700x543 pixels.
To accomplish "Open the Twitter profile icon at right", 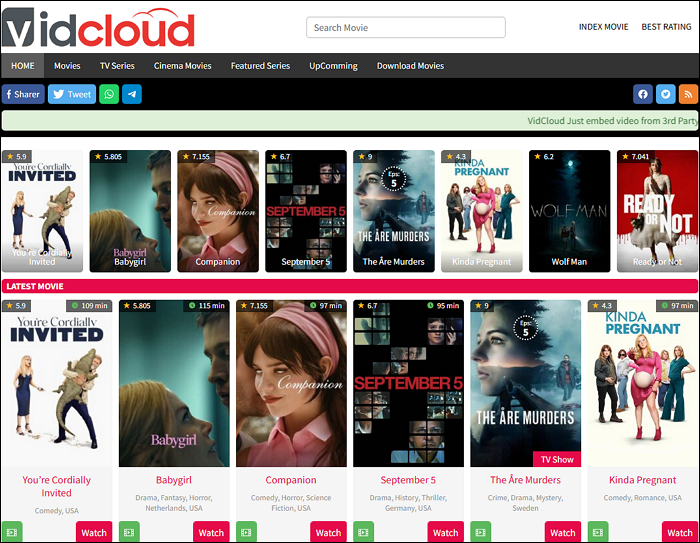I will (x=666, y=94).
